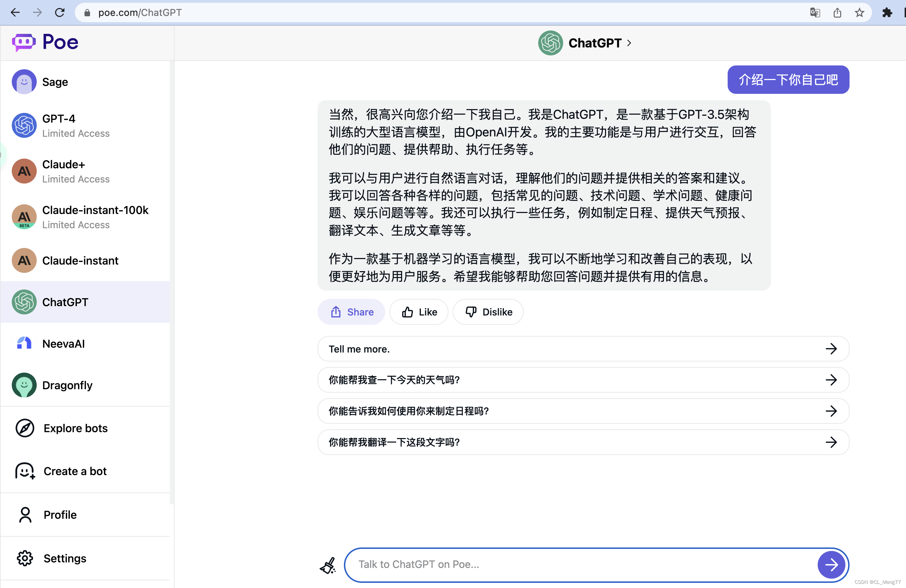Click the Profile person icon
906x588 pixels.
(25, 515)
